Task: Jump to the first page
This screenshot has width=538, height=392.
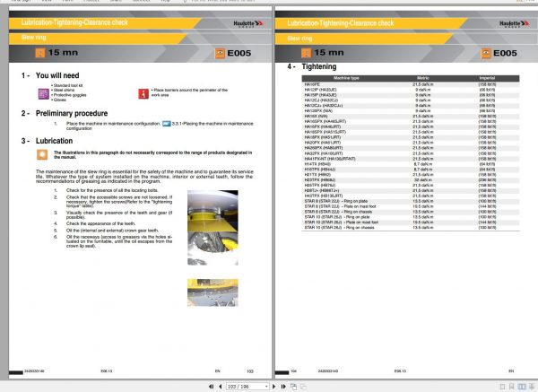Action: [x=211, y=387]
